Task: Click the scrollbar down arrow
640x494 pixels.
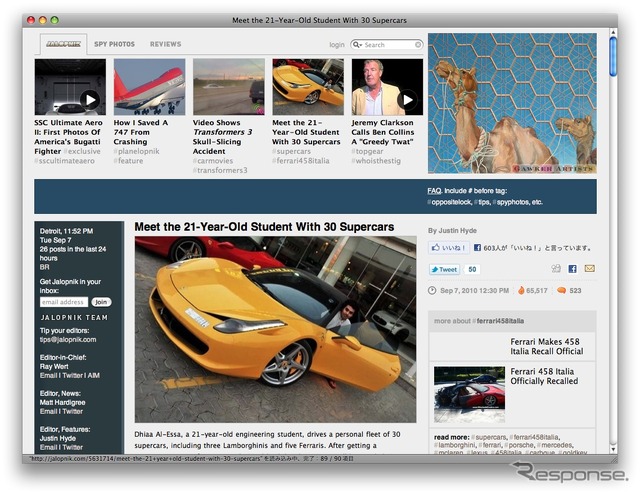Action: point(613,449)
